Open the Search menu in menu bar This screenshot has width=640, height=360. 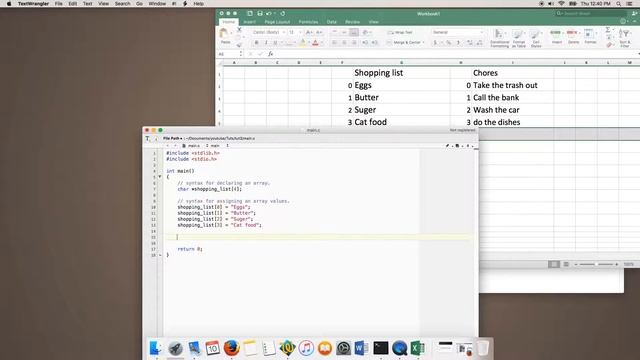[122, 4]
